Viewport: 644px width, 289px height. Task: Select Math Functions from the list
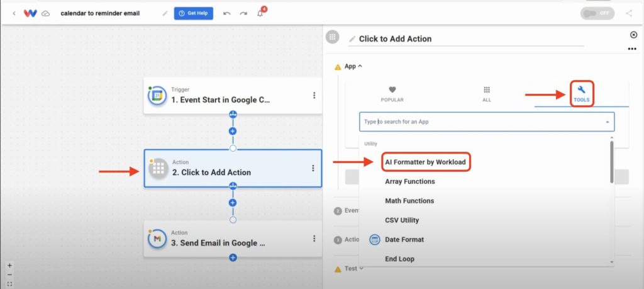click(409, 201)
